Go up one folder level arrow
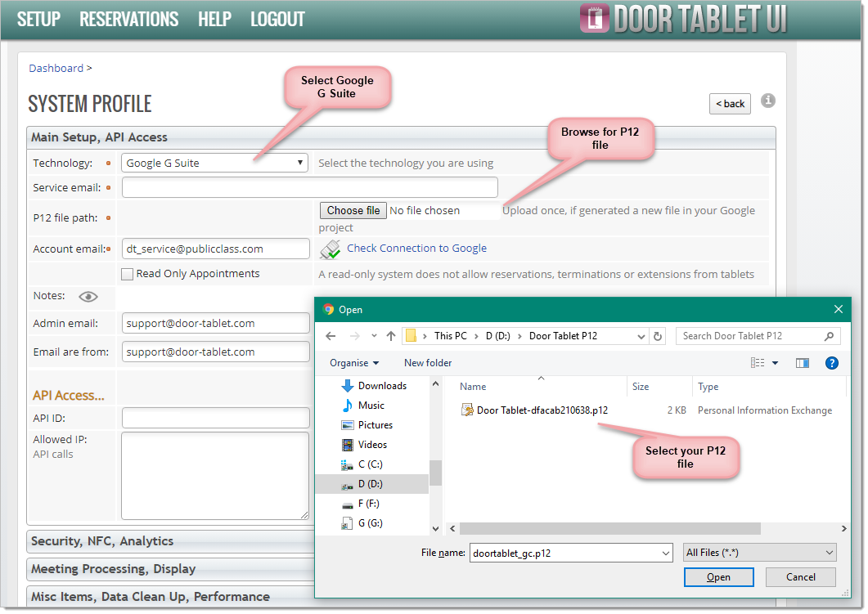 click(391, 336)
